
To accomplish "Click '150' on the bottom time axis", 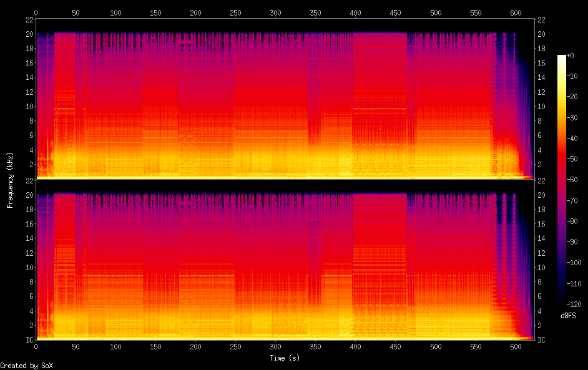I will (x=155, y=347).
